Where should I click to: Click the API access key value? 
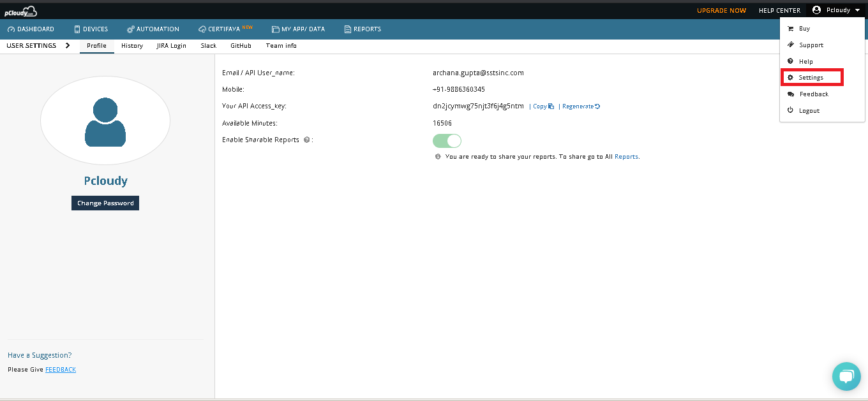click(x=478, y=106)
